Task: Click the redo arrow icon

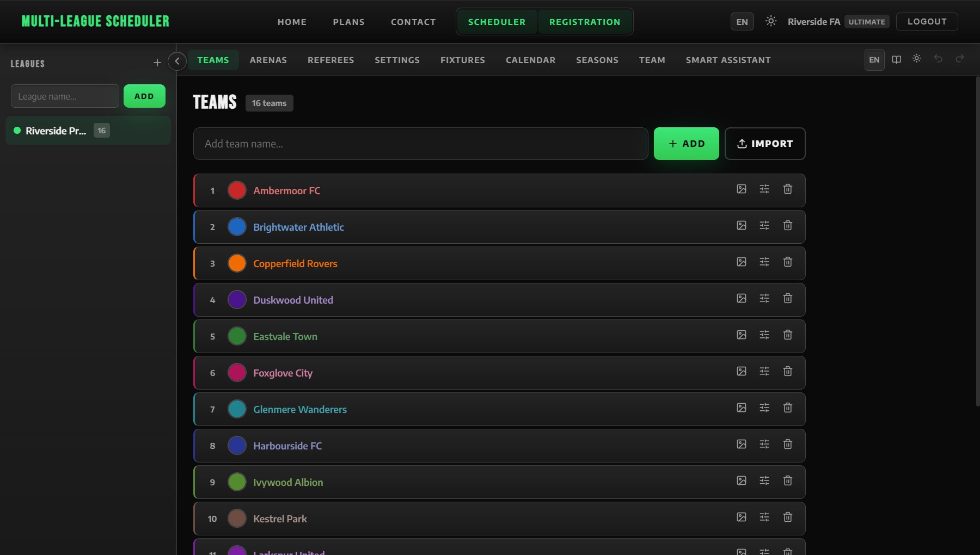Action: click(960, 59)
